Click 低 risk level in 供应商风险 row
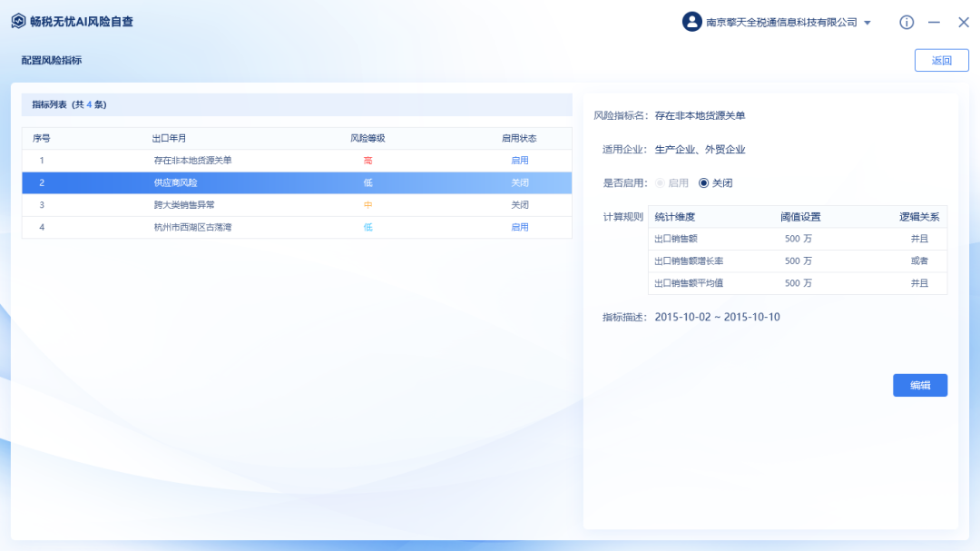Image resolution: width=980 pixels, height=551 pixels. click(x=367, y=182)
